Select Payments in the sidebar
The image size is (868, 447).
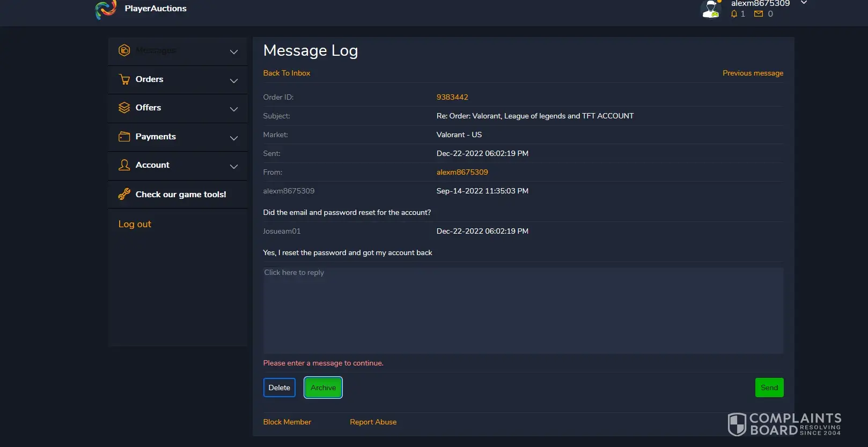(156, 137)
